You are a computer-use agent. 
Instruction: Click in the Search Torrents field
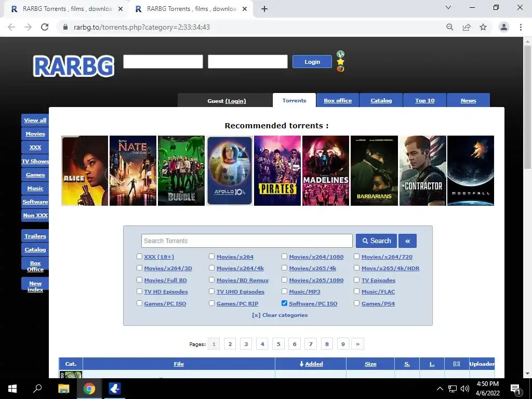pos(247,241)
